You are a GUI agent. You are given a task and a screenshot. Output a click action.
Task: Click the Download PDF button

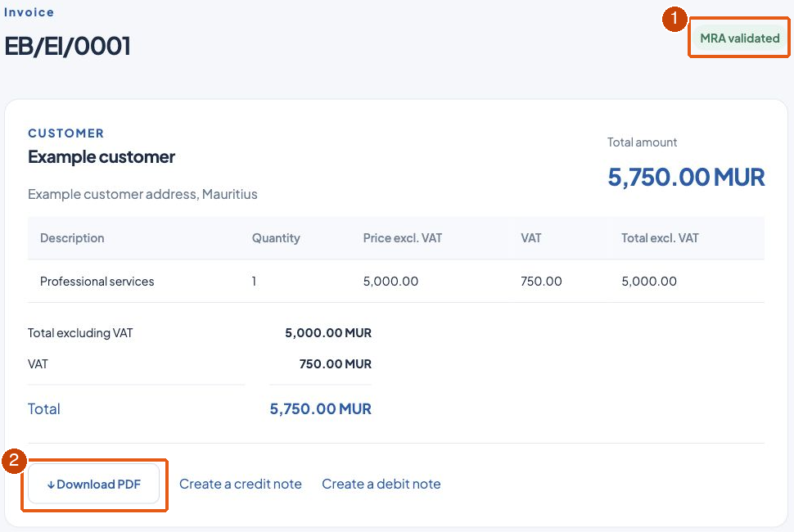[x=93, y=484]
